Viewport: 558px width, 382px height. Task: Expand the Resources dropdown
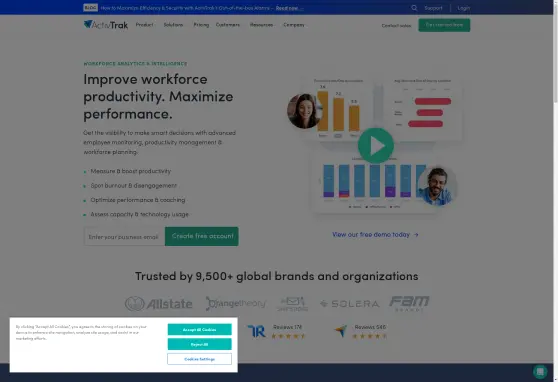(261, 25)
